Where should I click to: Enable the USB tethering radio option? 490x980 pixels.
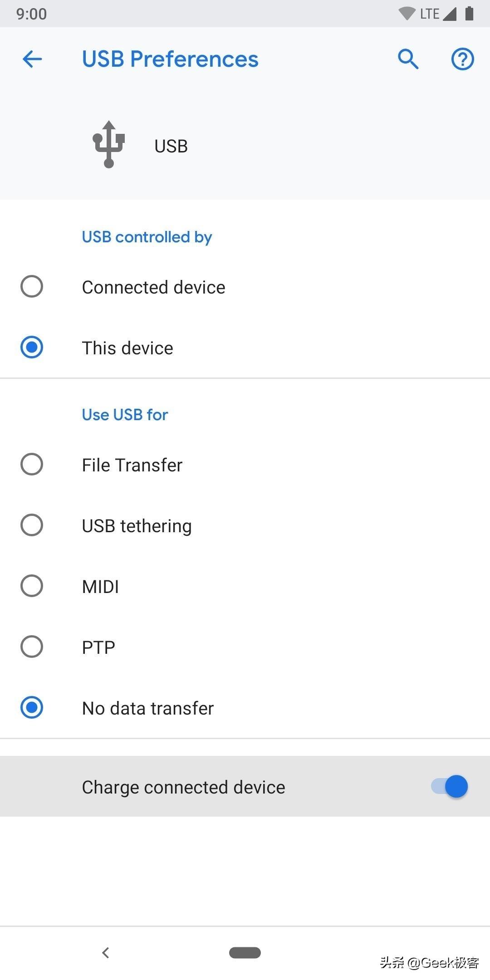coord(32,525)
